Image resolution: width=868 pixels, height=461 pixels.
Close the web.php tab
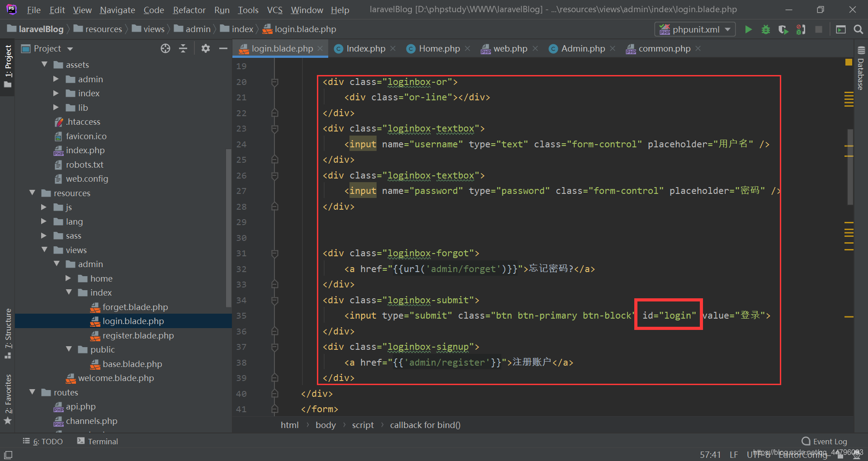click(535, 48)
